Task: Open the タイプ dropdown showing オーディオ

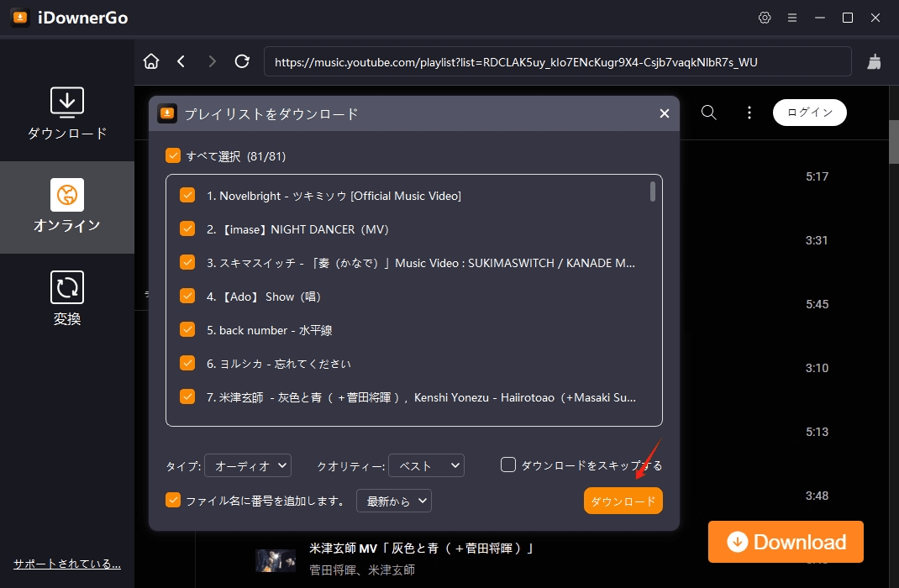Action: click(248, 465)
